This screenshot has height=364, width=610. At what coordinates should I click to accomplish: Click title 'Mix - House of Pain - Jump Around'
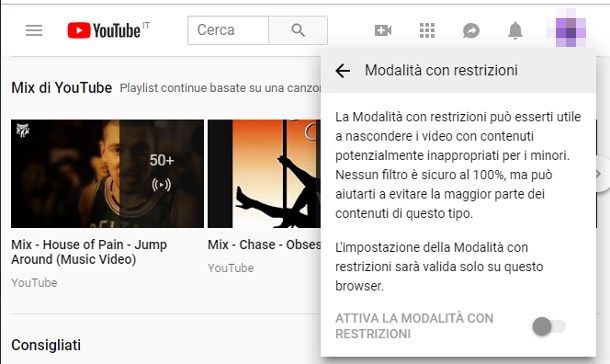tap(89, 252)
